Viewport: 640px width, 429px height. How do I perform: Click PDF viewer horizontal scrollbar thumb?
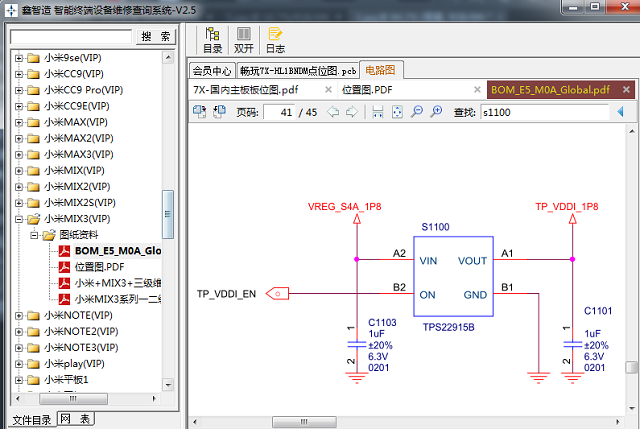pyautogui.click(x=304, y=422)
